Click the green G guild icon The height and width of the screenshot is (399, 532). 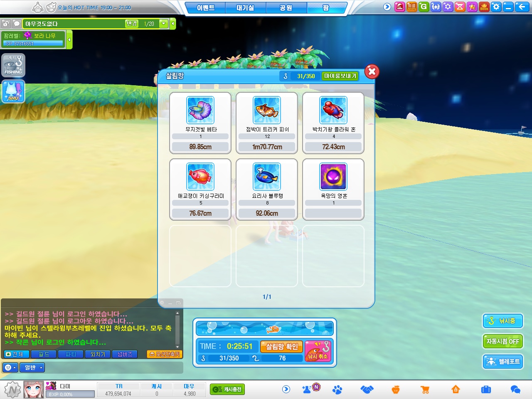point(424,7)
